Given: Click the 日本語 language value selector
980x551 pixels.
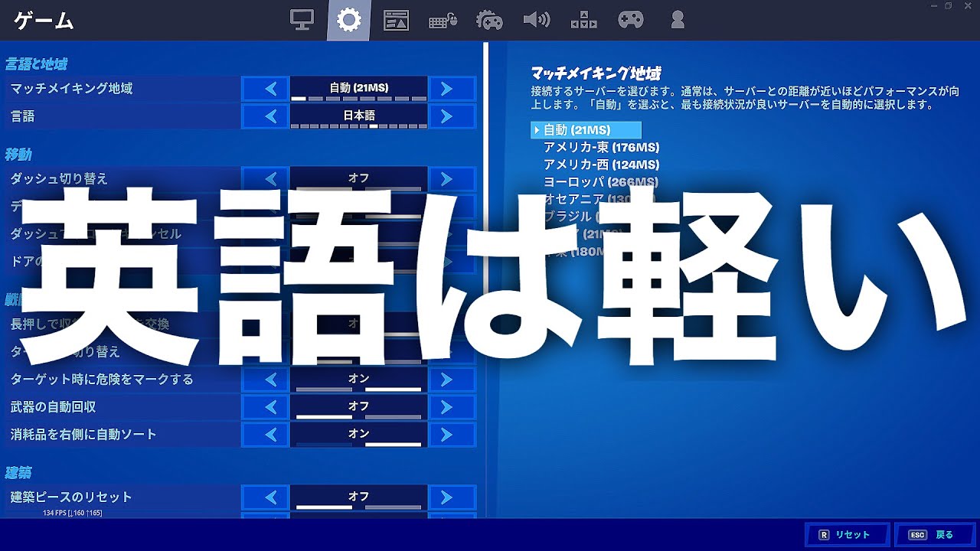Looking at the screenshot, I should [x=359, y=116].
